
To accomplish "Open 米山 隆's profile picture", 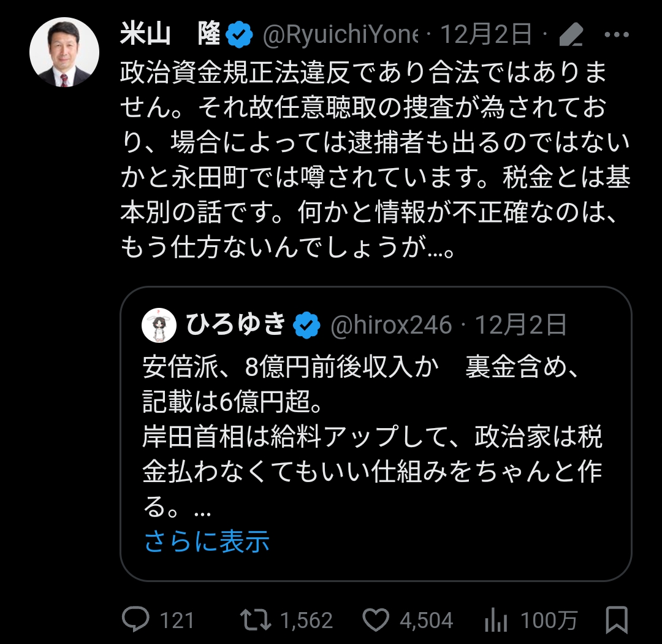I will pos(64,52).
